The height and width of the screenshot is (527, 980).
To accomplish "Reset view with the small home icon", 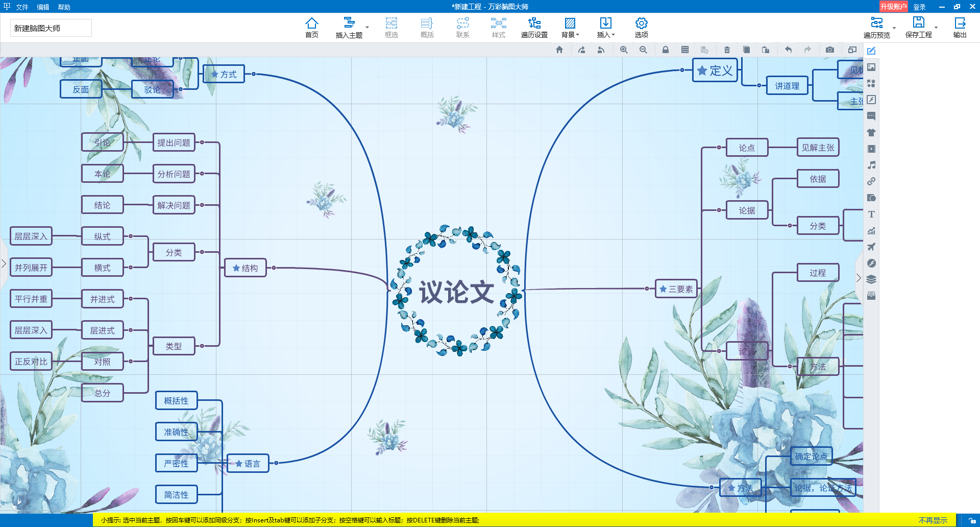I will 559,50.
